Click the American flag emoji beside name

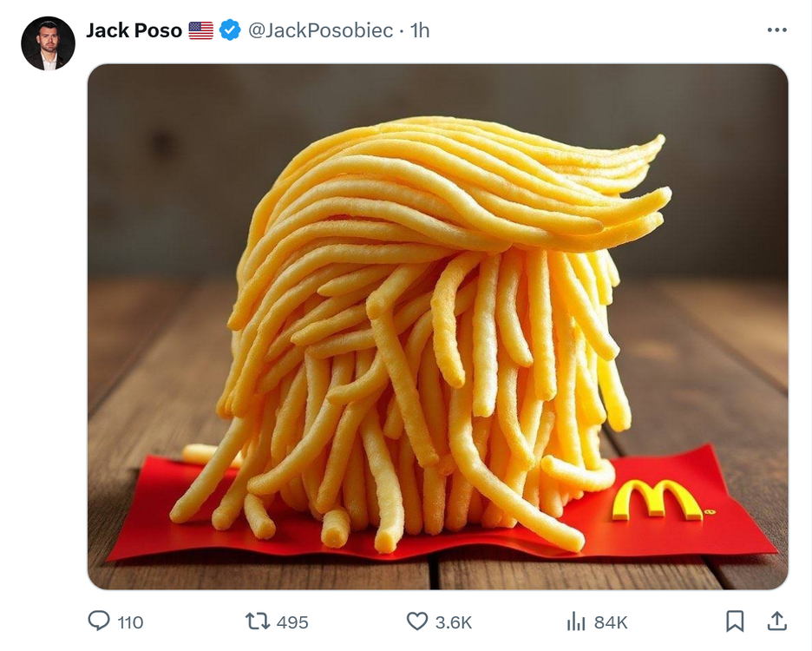[201, 30]
